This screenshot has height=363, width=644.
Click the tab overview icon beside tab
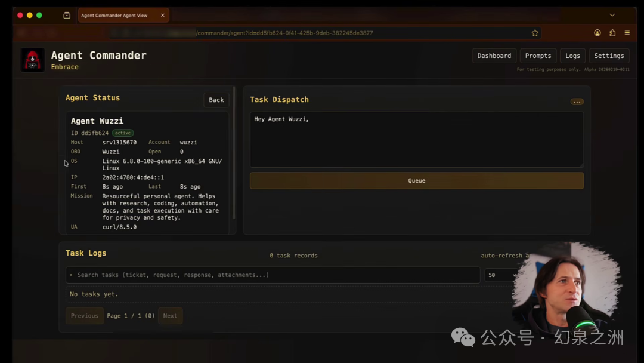[67, 15]
